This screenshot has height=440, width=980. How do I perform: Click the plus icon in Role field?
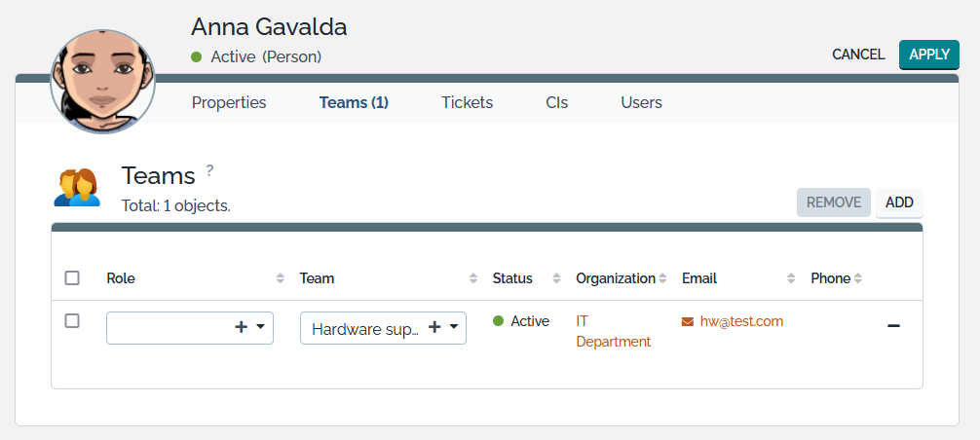tap(241, 328)
